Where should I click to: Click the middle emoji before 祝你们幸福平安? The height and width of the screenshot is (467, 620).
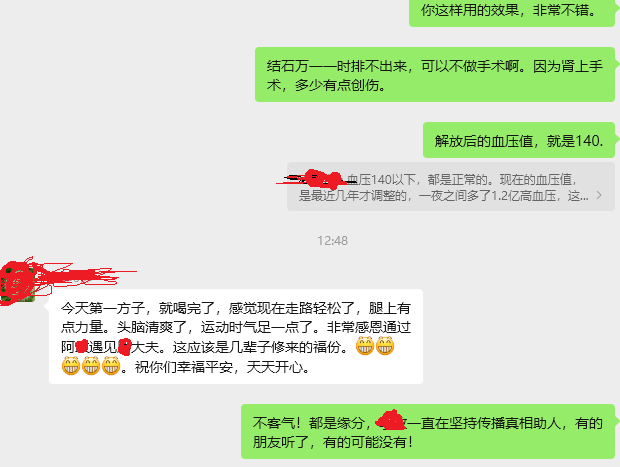coord(91,366)
